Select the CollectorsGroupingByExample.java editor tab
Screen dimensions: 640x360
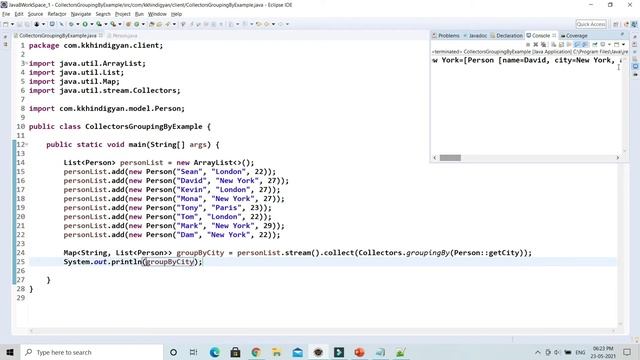tap(58, 36)
